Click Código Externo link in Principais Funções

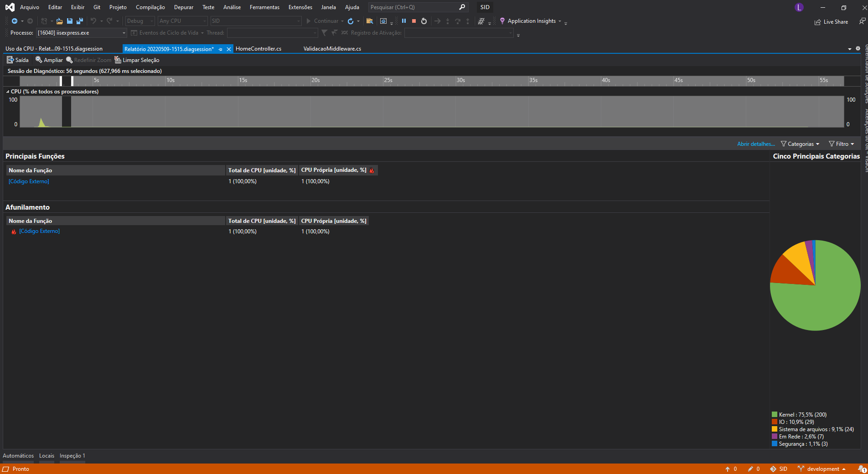coord(29,181)
